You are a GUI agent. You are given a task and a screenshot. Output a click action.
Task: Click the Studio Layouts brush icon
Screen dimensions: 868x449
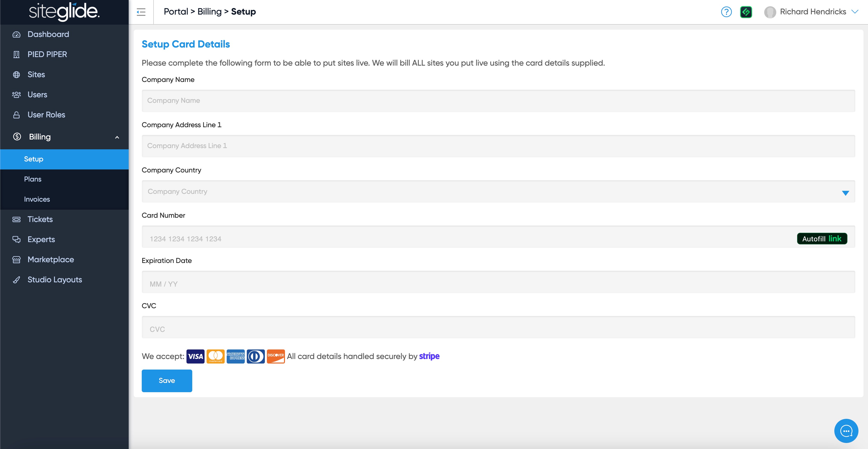click(x=16, y=280)
